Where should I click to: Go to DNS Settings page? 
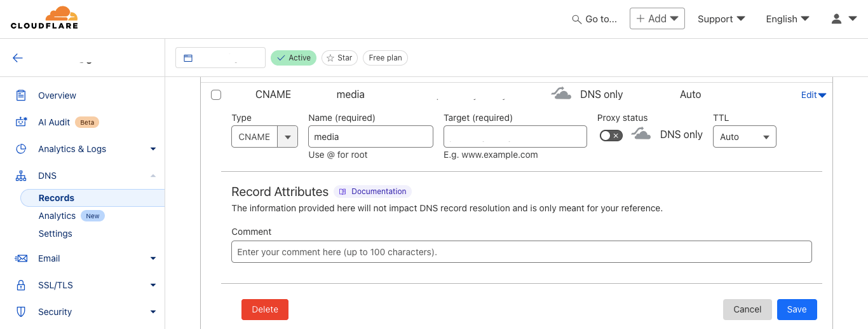55,234
